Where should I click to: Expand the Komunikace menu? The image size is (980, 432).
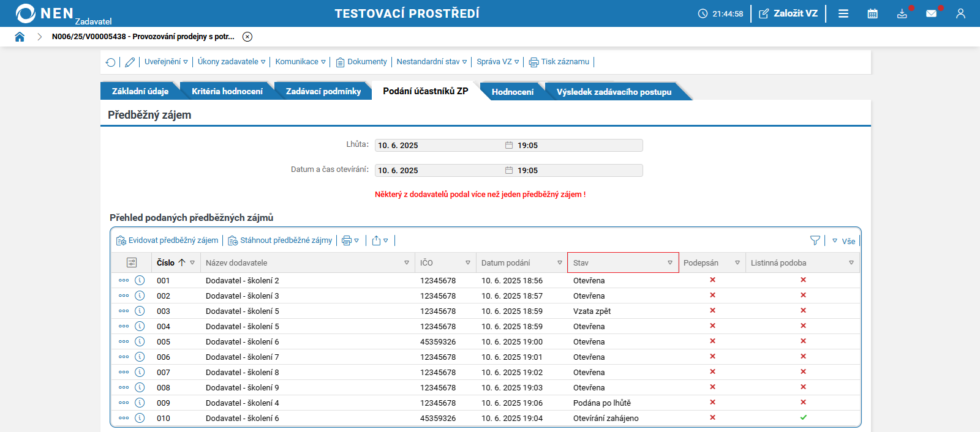pos(300,62)
